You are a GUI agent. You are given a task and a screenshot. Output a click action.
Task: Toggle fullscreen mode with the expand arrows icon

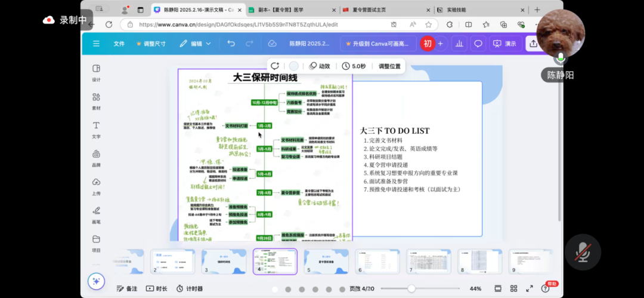529,288
